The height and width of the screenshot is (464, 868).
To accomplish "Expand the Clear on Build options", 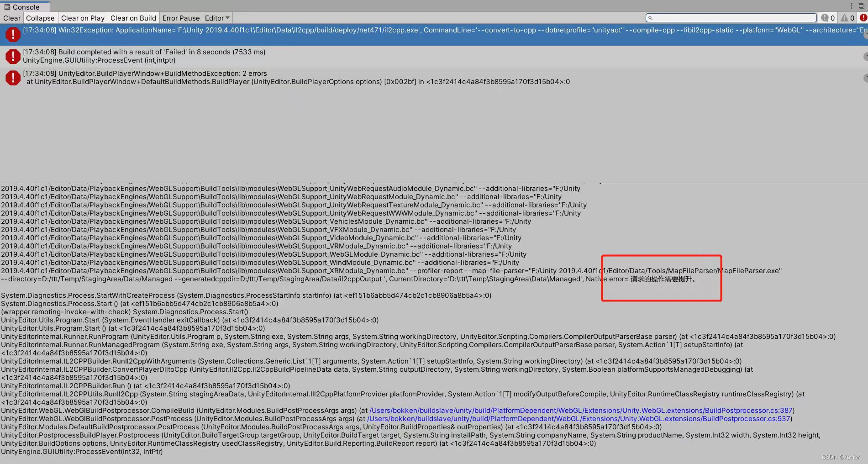I will pos(133,18).
